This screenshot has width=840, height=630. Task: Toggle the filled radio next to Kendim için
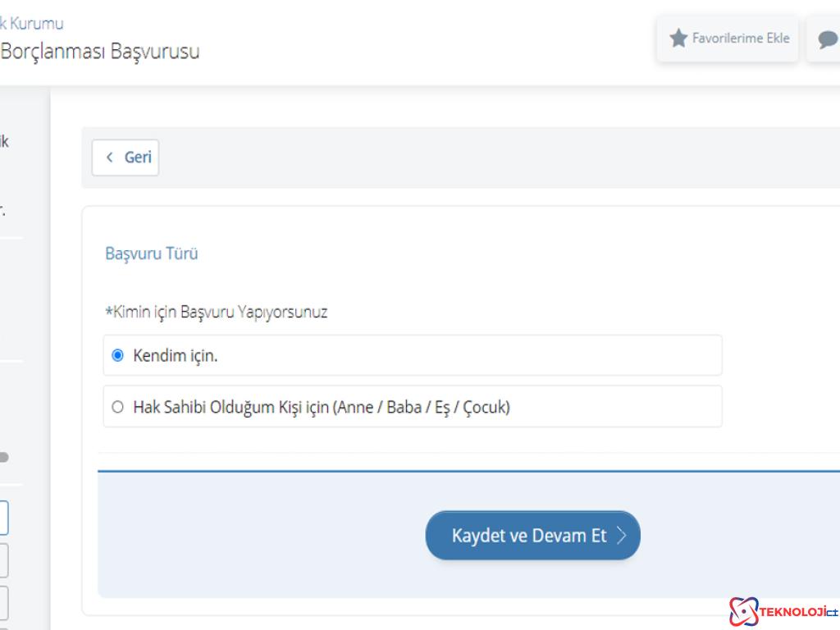pos(116,355)
